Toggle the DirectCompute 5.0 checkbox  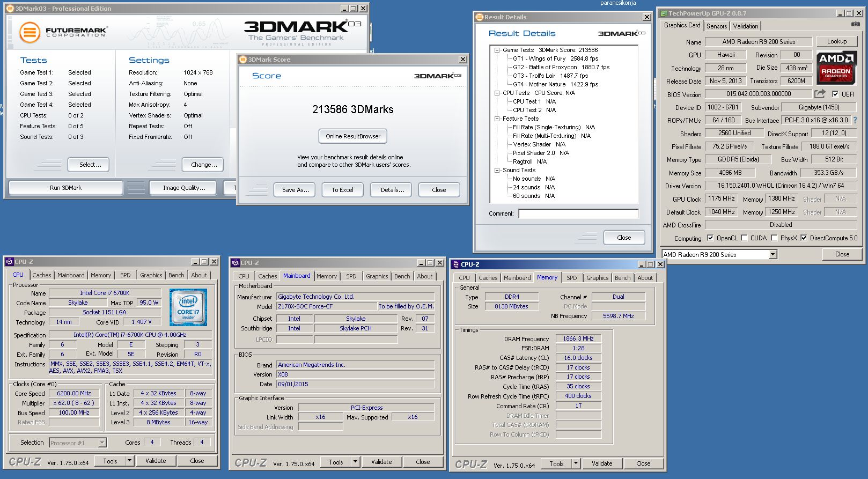(804, 238)
